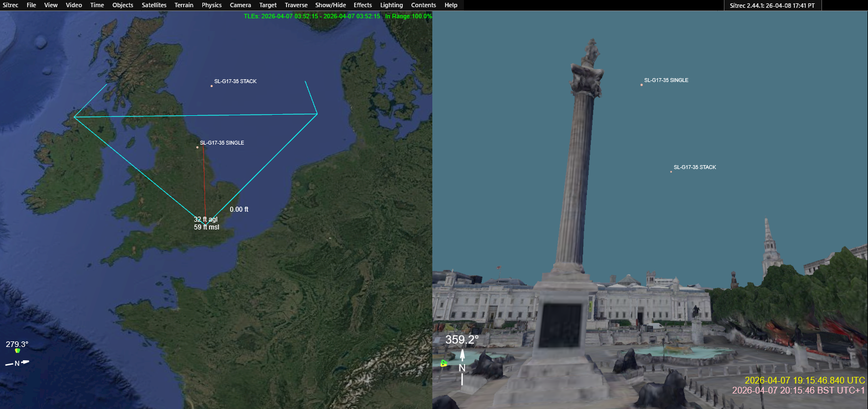868x409 pixels.
Task: Click the Help menu item
Action: pyautogui.click(x=451, y=5)
